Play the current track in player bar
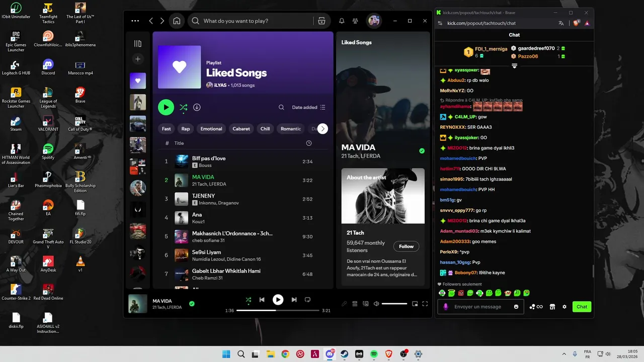Screen dimensions: 644x362 click(x=278, y=300)
